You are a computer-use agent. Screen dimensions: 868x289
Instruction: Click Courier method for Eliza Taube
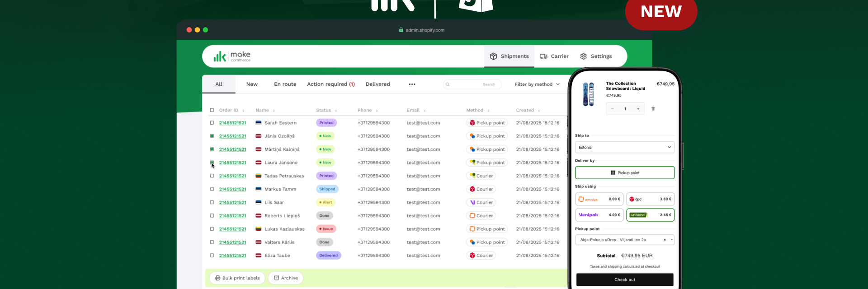coord(481,256)
